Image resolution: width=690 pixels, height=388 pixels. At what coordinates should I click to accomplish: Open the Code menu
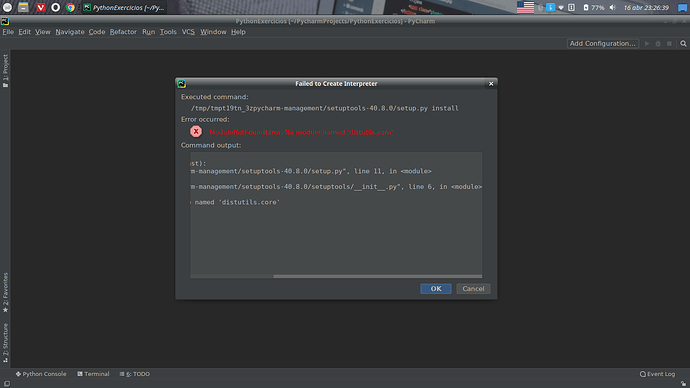(97, 32)
